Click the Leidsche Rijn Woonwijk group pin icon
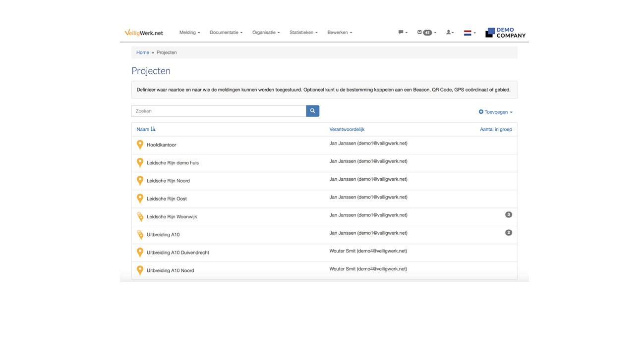 140,216
